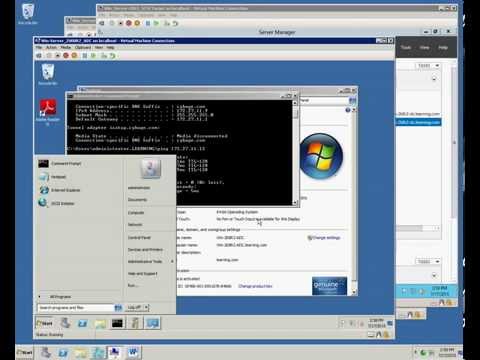480x360 pixels.
Task: Click the user account picture in Start menu
Action: coord(150,168)
